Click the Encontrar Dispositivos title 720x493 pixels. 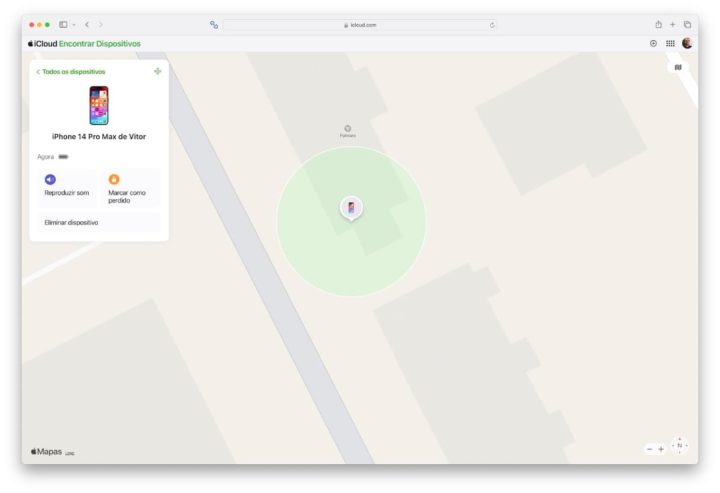point(100,44)
